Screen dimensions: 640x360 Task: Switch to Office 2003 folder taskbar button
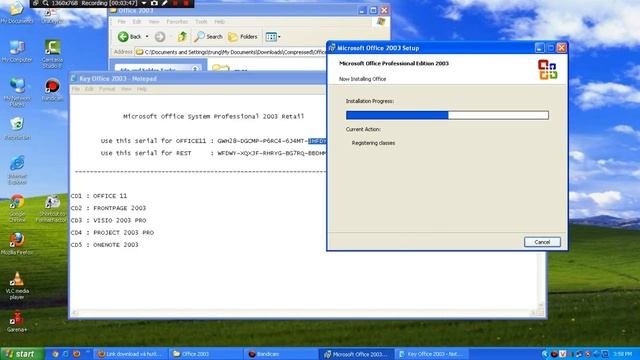206,354
